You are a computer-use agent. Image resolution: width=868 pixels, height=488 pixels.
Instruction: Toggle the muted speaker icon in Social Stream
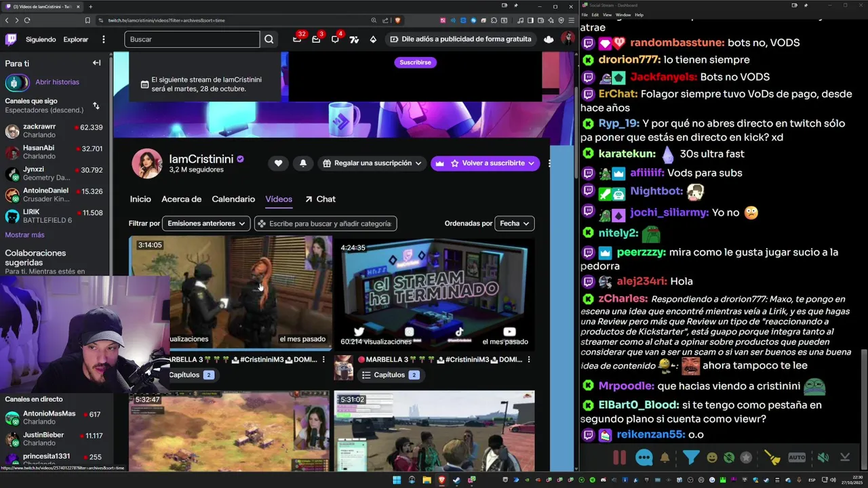pos(823,457)
